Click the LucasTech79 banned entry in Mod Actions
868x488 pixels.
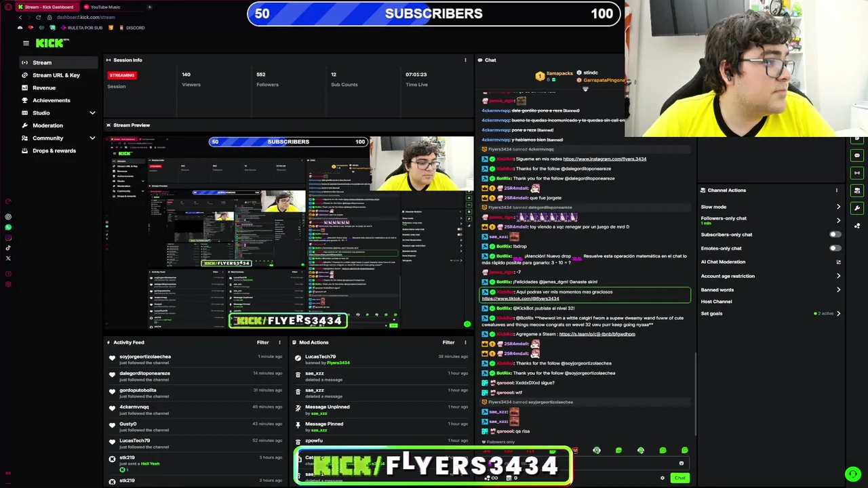(x=382, y=359)
